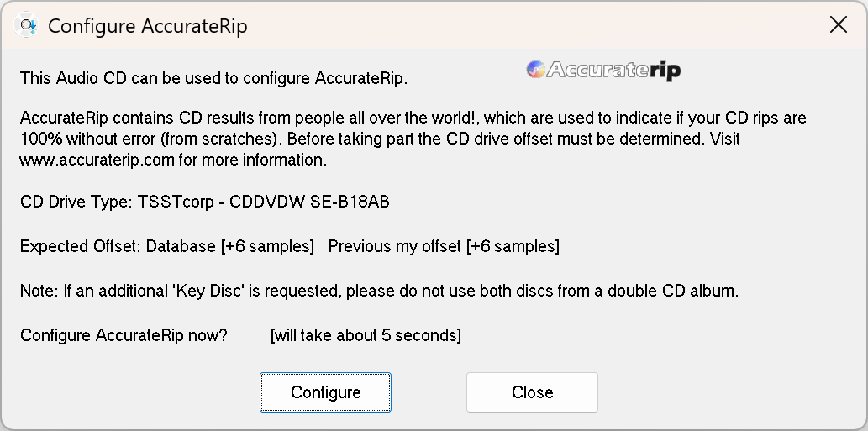Click the Configure button

coord(325,392)
